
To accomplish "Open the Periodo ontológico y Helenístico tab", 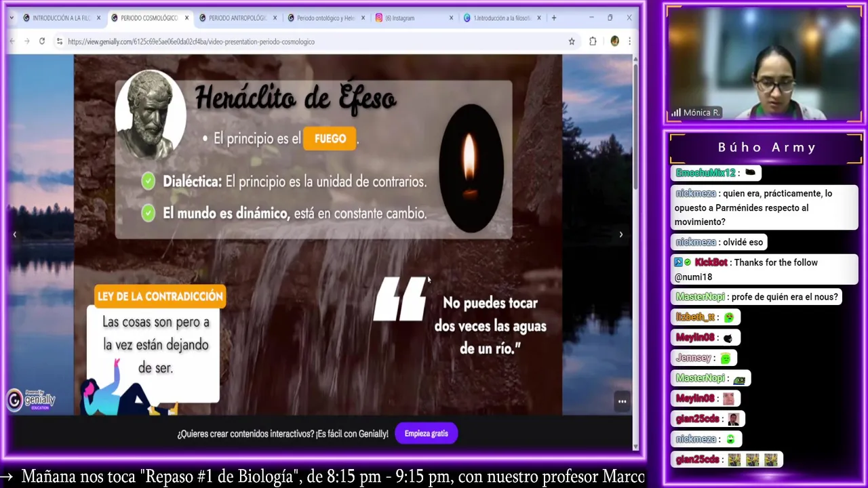I will point(320,18).
